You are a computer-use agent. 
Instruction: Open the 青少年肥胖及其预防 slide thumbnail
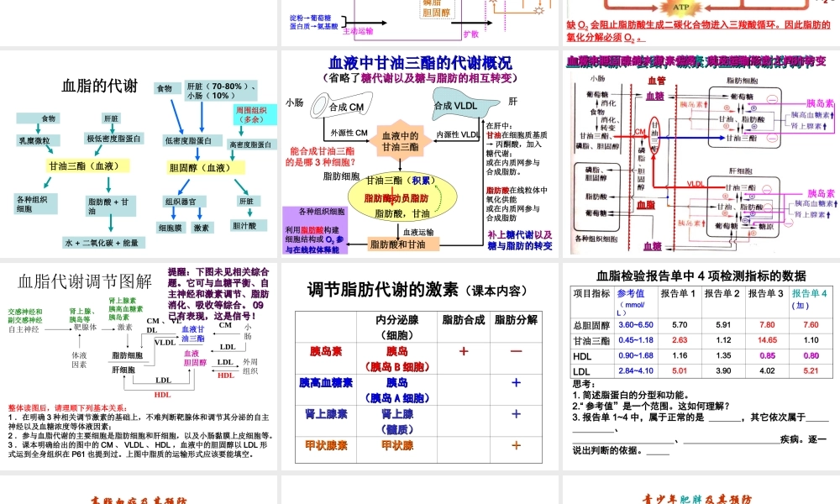pyautogui.click(x=697, y=497)
